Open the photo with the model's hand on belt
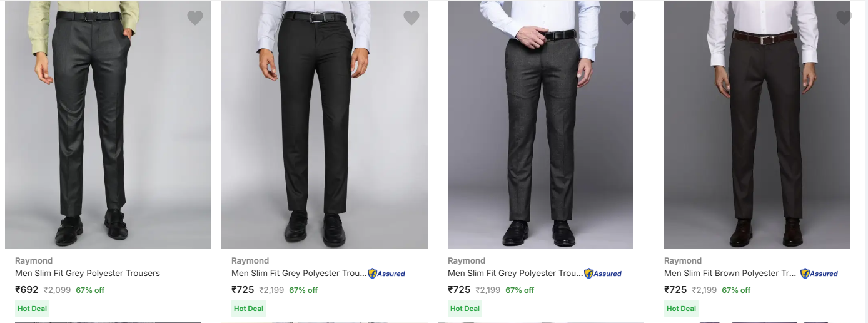 (540, 125)
